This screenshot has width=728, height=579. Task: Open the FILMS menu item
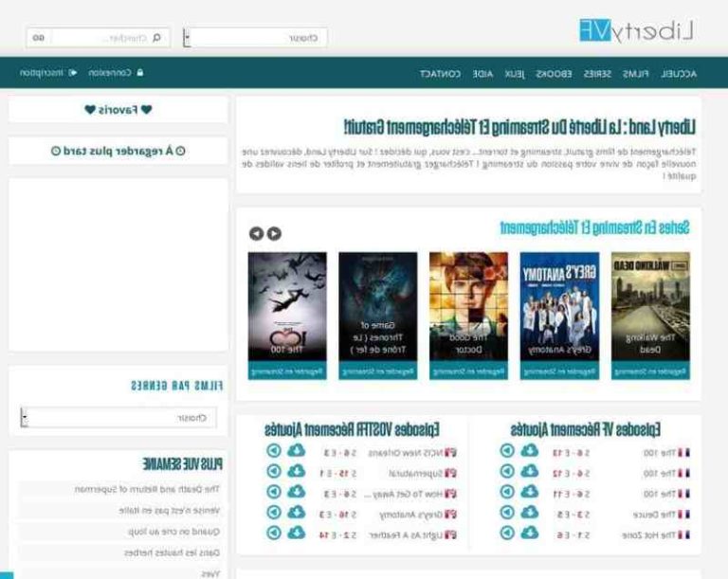(x=636, y=74)
